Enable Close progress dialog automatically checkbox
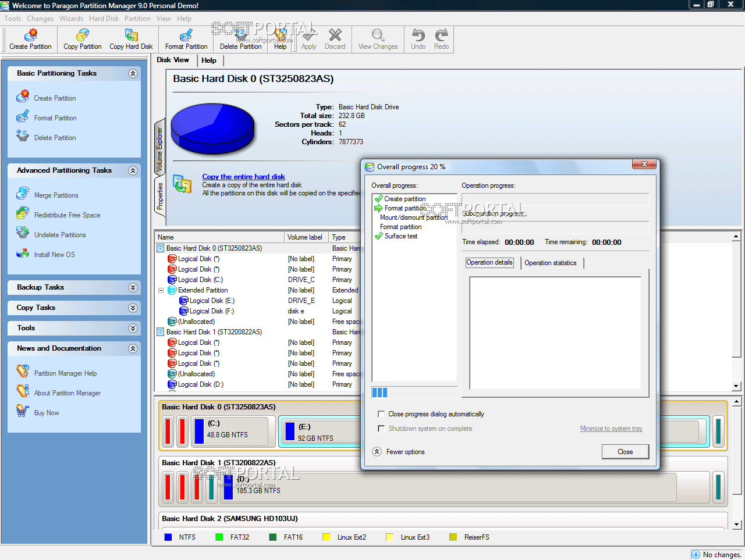The height and width of the screenshot is (560, 745). coord(381,414)
